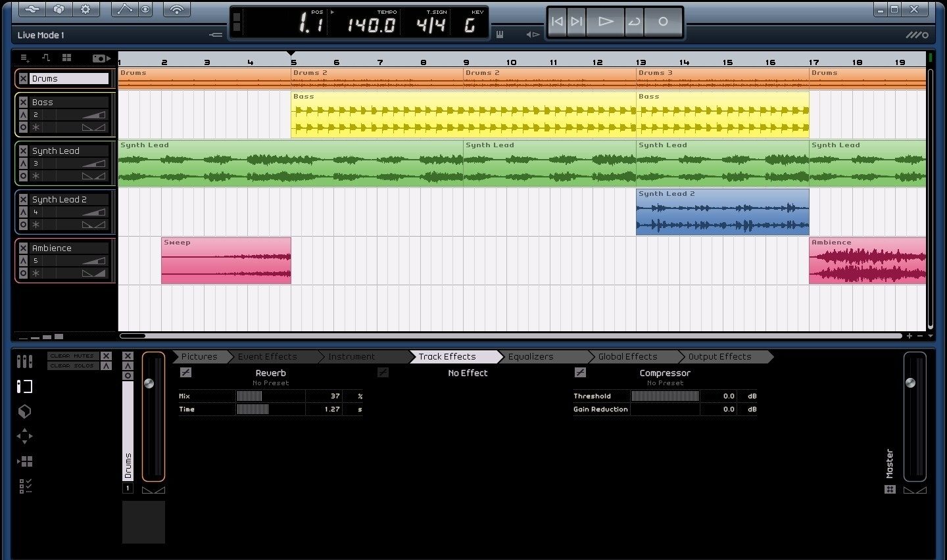Select the track inspector page icon in sidebar
This screenshot has height=560, width=947.
click(24, 386)
